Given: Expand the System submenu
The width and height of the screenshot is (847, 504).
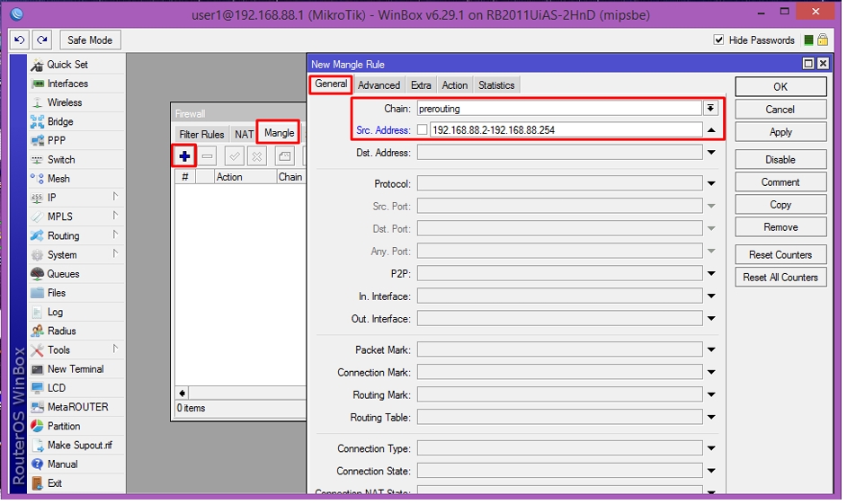Looking at the screenshot, I should pyautogui.click(x=115, y=253).
